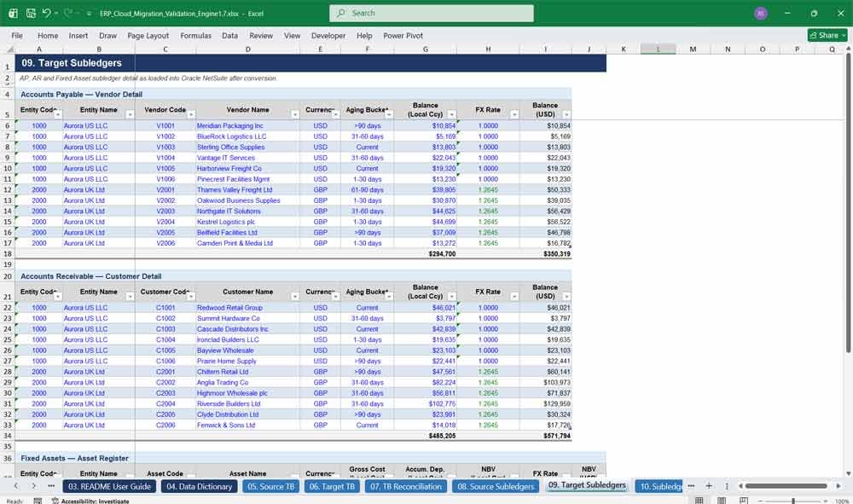
Task: Click the Excel app icon in title bar
Action: 13,13
